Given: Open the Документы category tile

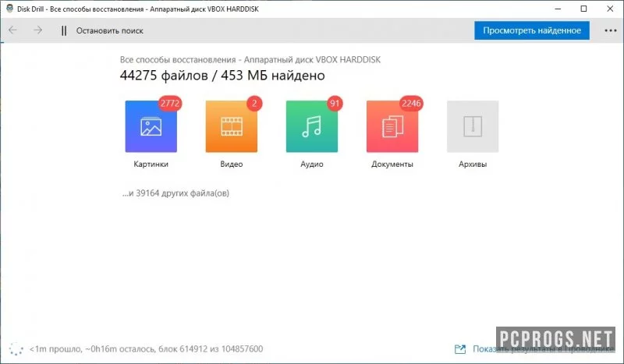Looking at the screenshot, I should coord(392,126).
